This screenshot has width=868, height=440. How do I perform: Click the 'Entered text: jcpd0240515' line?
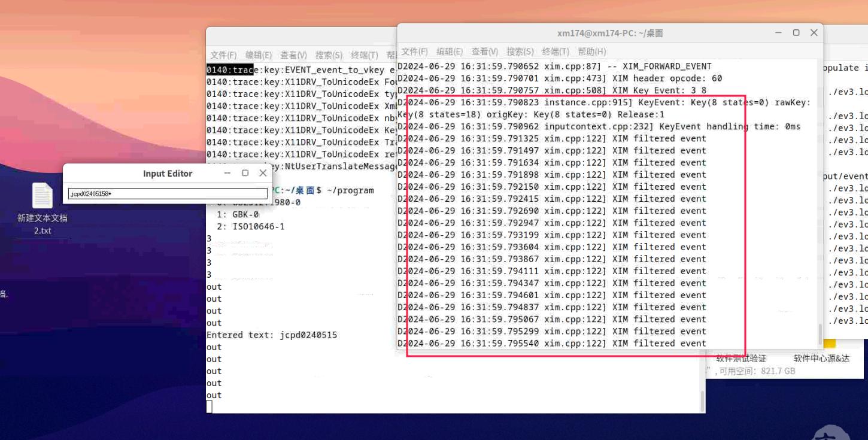click(x=272, y=335)
